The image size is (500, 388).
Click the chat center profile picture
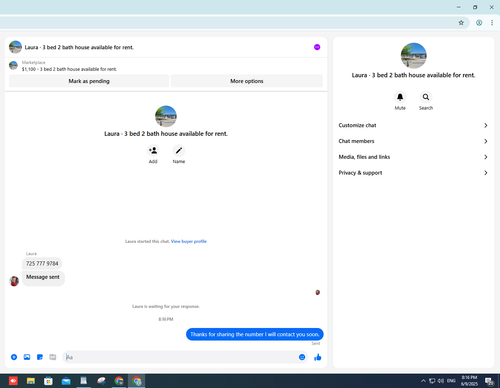166,116
